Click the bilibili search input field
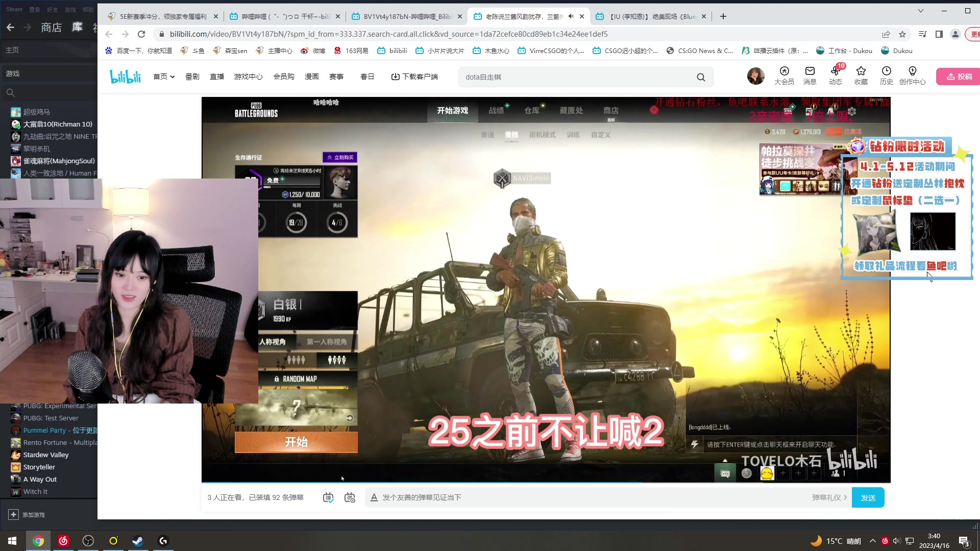Viewport: 980px width, 551px height. click(x=577, y=77)
